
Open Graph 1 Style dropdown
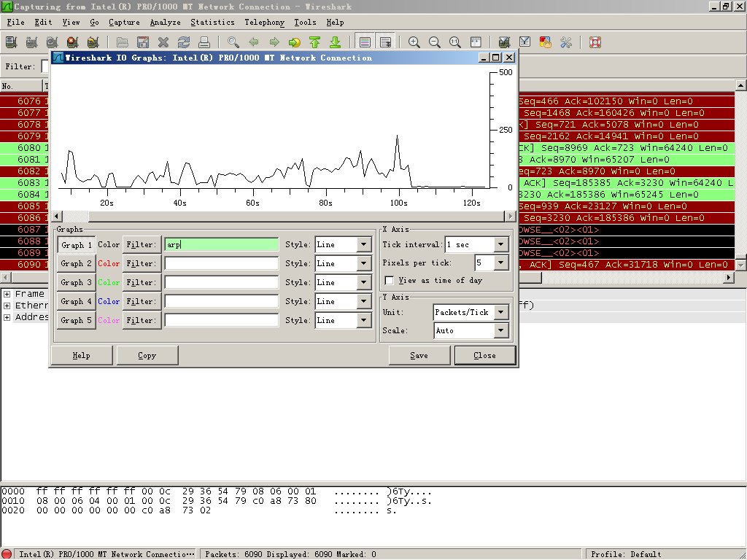point(364,245)
